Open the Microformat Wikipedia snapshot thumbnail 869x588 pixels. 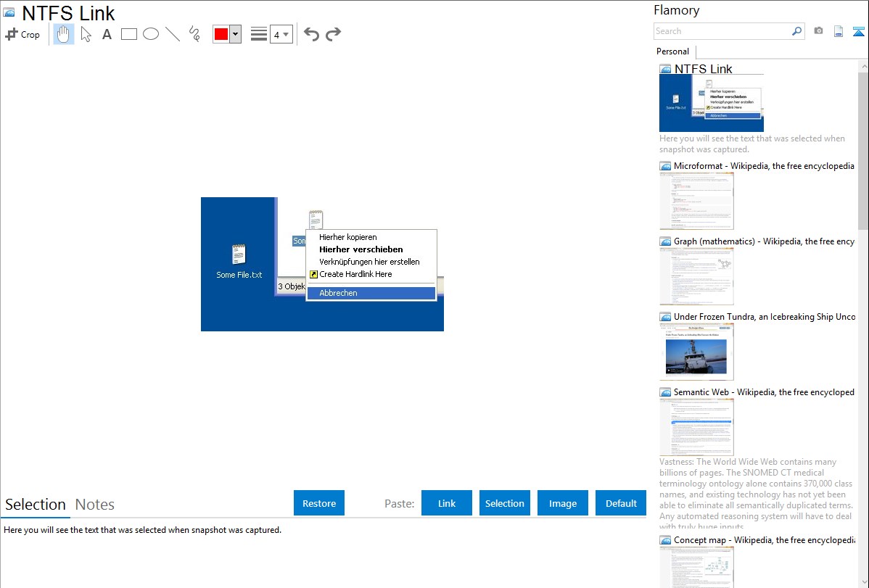[696, 201]
